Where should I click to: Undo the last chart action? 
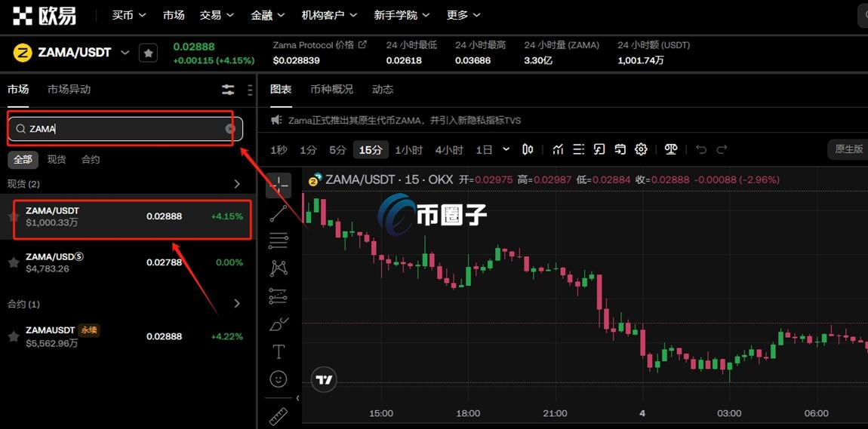[x=701, y=149]
